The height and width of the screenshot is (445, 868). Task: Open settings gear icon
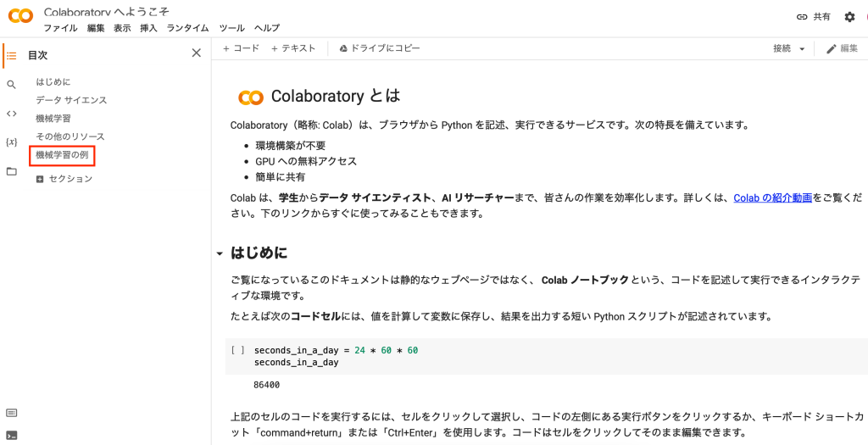pos(849,17)
